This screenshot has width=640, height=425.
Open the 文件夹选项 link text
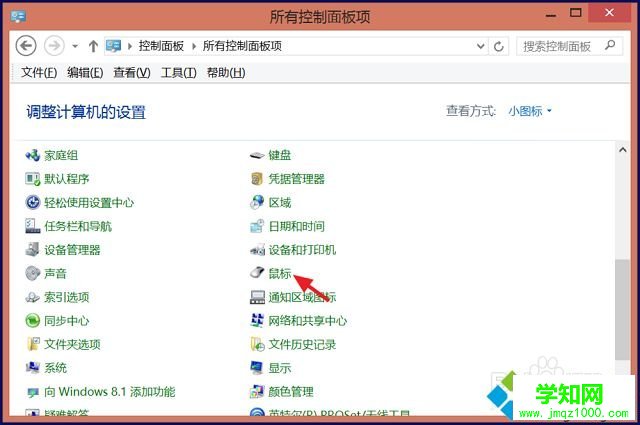tap(72, 345)
